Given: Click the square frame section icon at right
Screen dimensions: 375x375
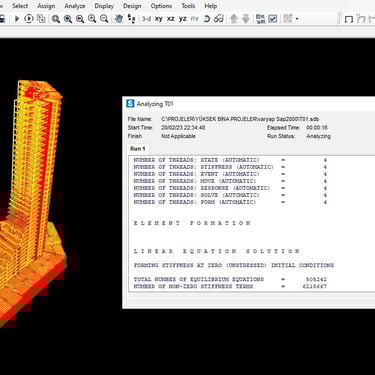Looking at the screenshot, I should tap(349, 19).
